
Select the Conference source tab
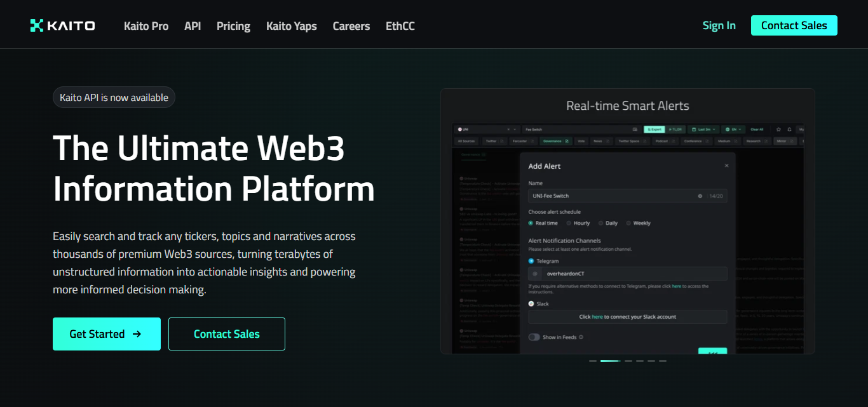(x=696, y=141)
